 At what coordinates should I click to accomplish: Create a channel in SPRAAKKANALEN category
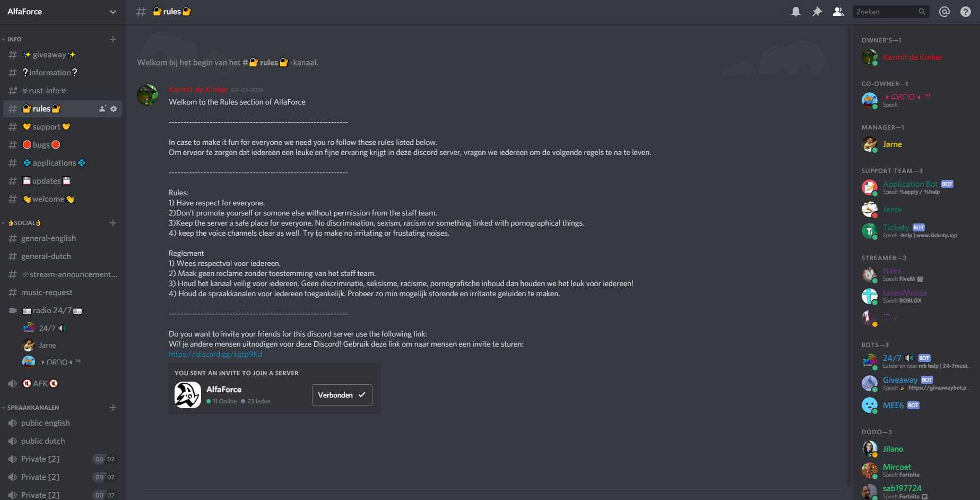113,408
